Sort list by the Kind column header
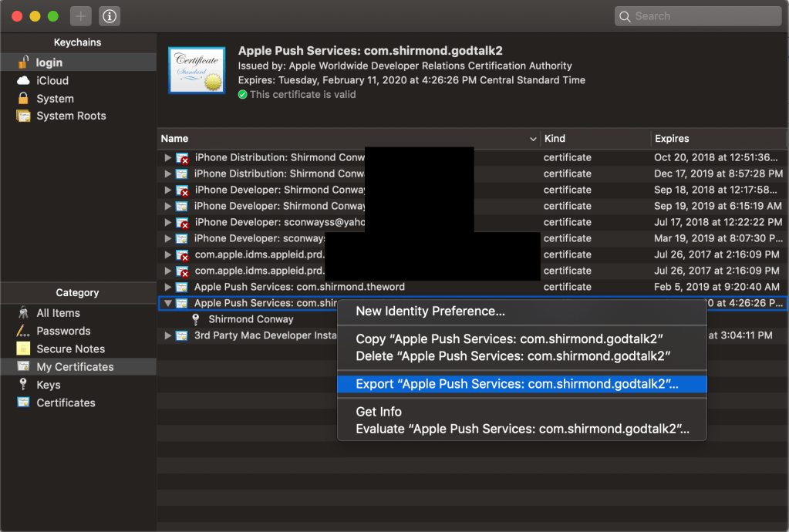 pyautogui.click(x=555, y=139)
